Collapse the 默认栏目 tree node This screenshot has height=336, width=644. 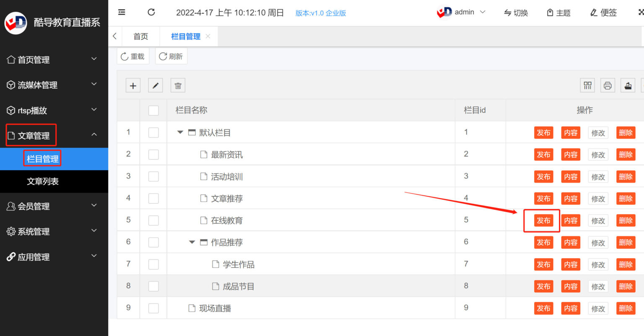(x=180, y=132)
